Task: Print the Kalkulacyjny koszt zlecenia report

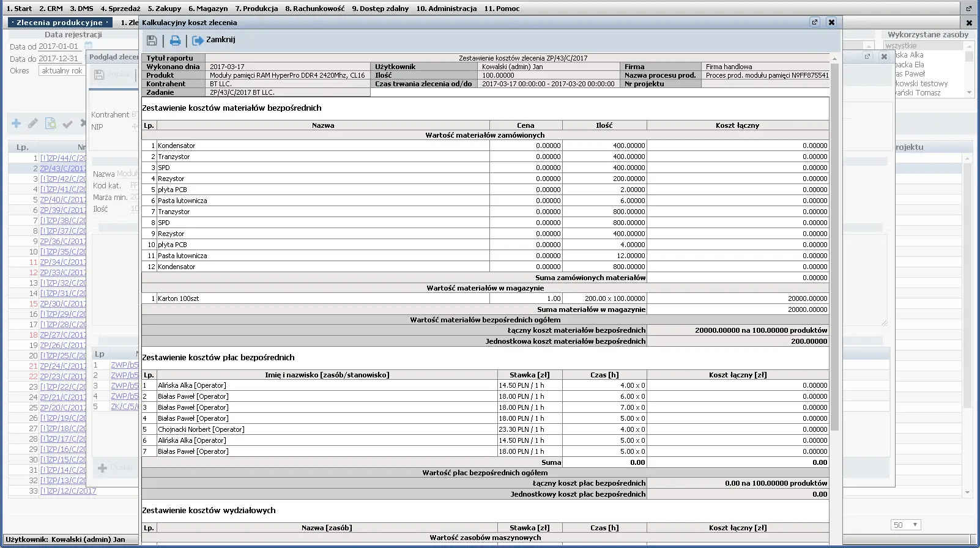Action: point(175,40)
